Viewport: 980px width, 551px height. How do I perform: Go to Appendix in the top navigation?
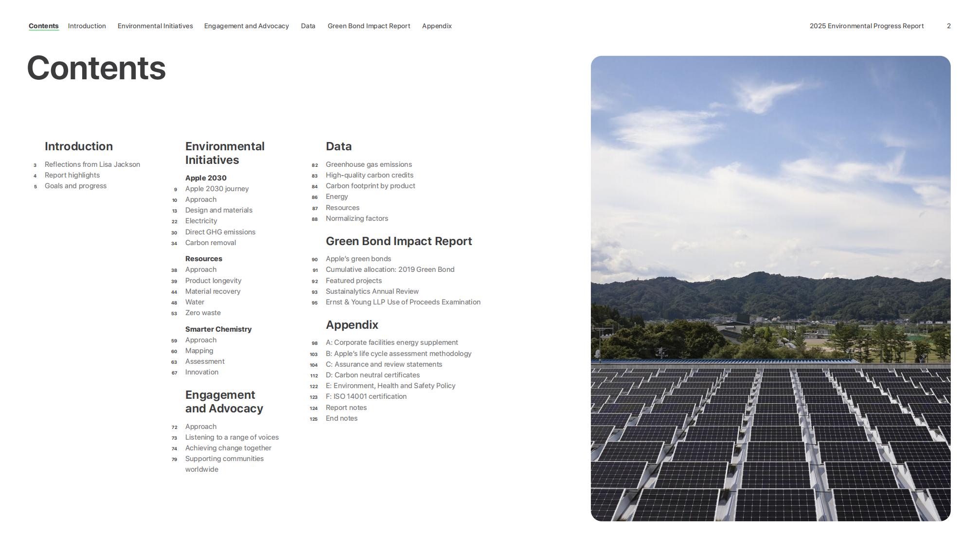[x=437, y=26]
